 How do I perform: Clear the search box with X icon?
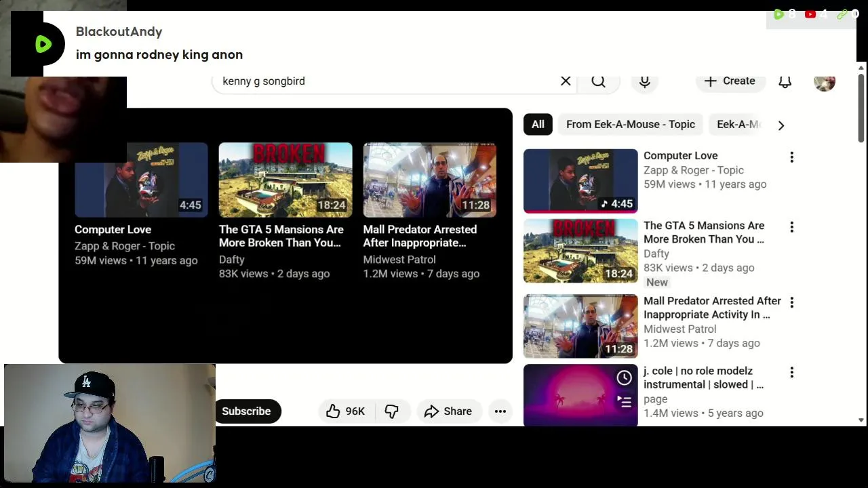[x=566, y=81]
